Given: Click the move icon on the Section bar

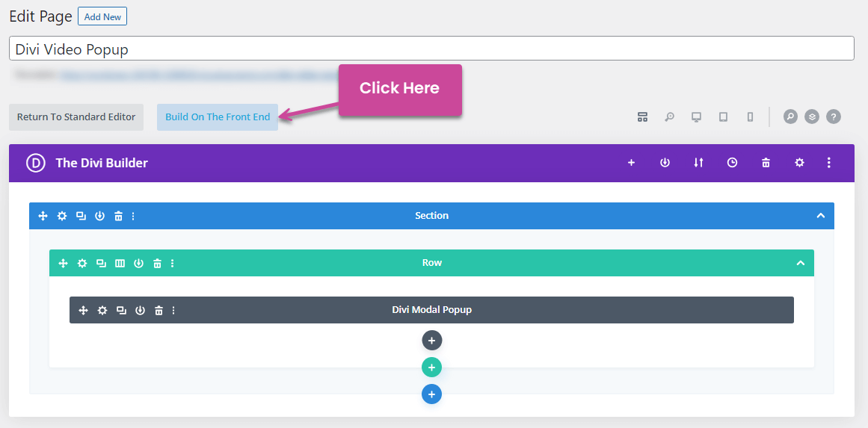Looking at the screenshot, I should point(43,216).
